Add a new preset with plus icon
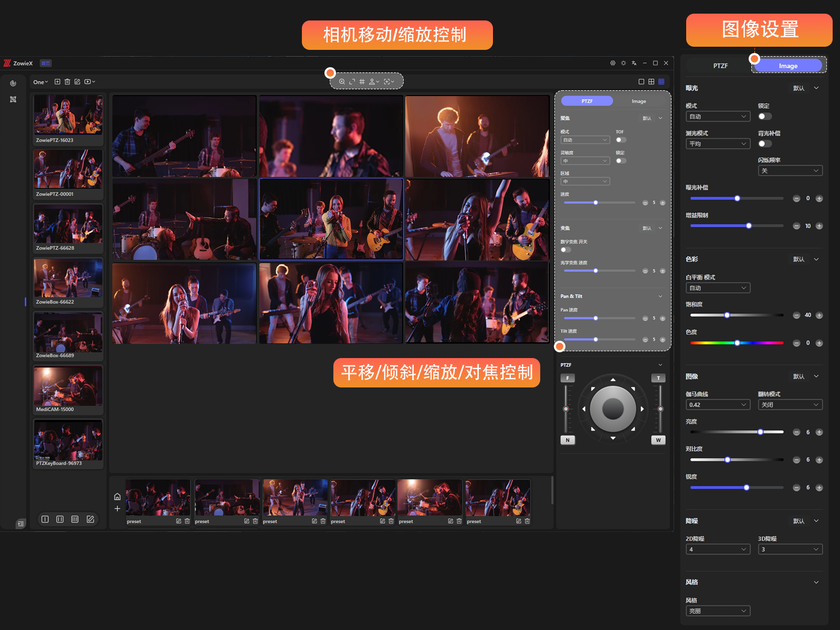 pos(117,509)
